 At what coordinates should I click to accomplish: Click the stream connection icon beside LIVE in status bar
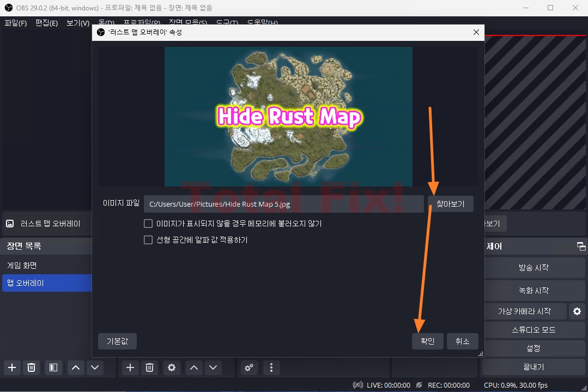[357, 385]
